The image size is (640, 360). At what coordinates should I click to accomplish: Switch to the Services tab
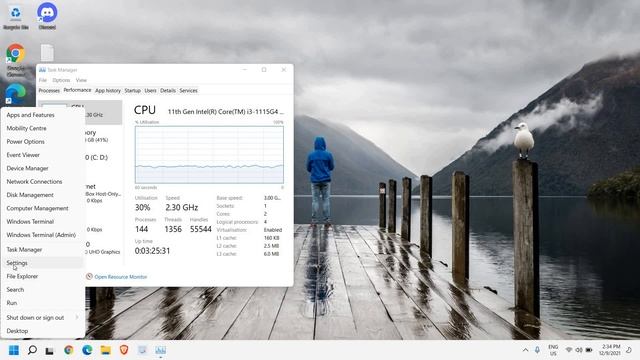click(x=188, y=91)
